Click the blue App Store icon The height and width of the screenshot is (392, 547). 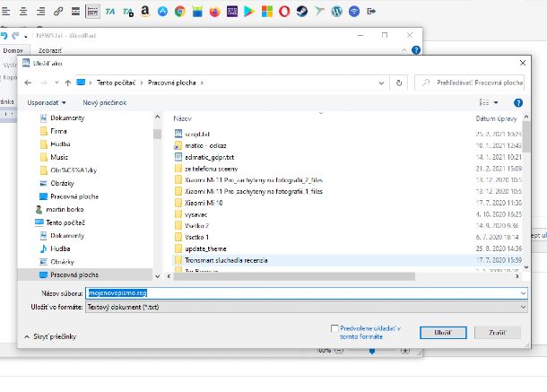pyautogui.click(x=162, y=12)
